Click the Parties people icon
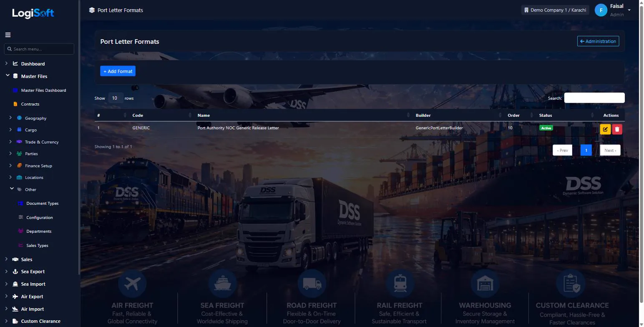 click(19, 153)
